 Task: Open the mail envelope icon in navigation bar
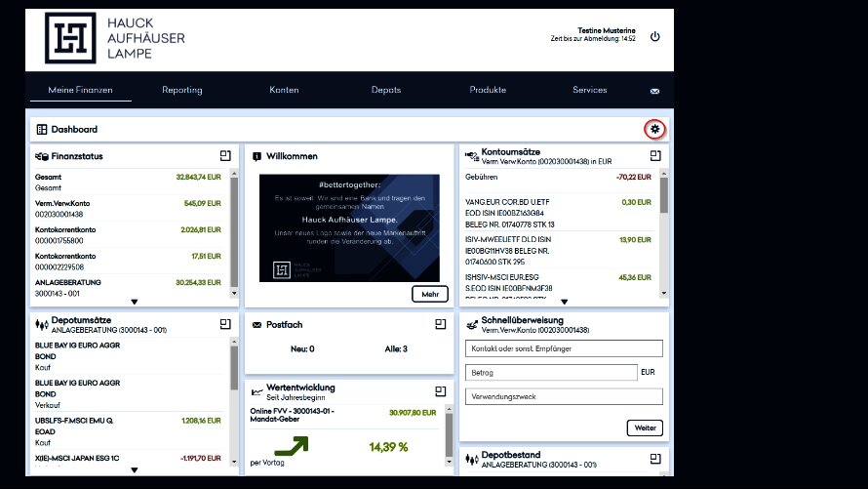click(654, 92)
